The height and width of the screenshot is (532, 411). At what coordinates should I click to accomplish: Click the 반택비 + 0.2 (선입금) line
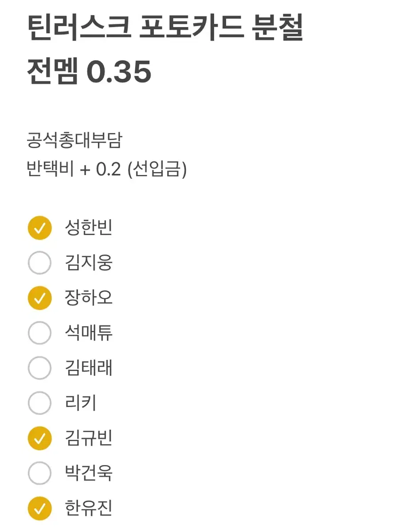click(107, 169)
